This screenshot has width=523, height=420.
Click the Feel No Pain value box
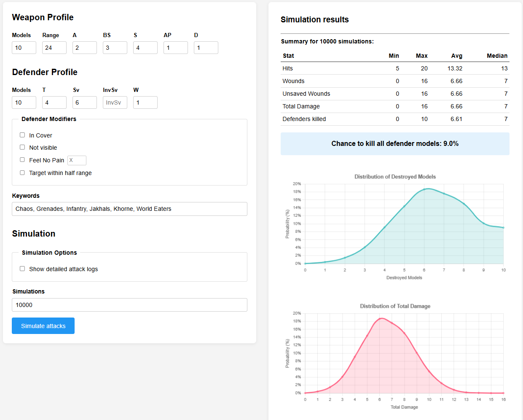(77, 160)
